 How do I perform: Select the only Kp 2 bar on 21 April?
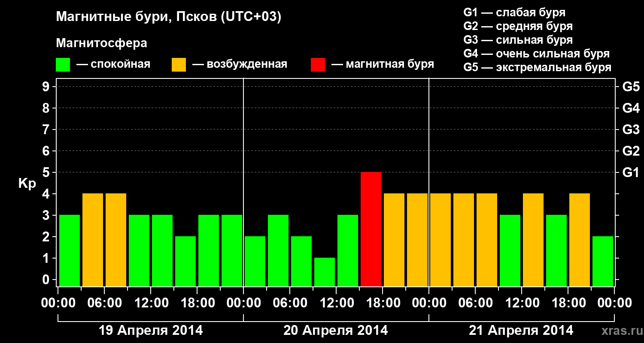(603, 261)
